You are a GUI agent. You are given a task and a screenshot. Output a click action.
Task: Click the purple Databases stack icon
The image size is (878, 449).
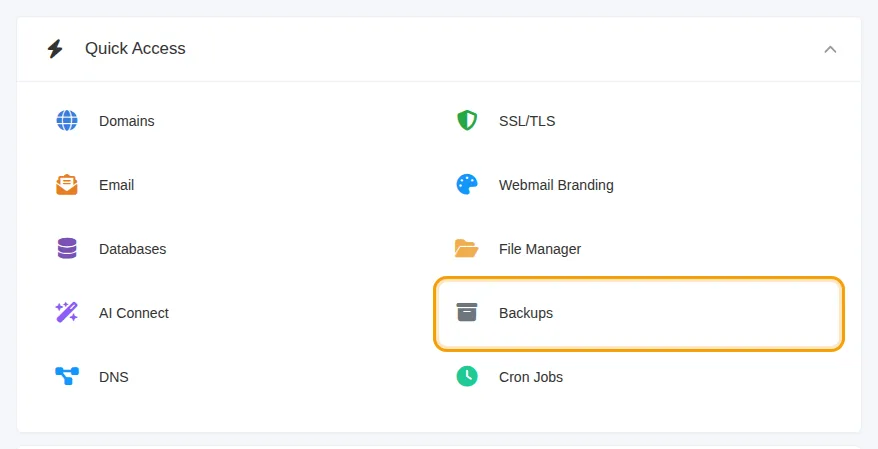pos(67,249)
